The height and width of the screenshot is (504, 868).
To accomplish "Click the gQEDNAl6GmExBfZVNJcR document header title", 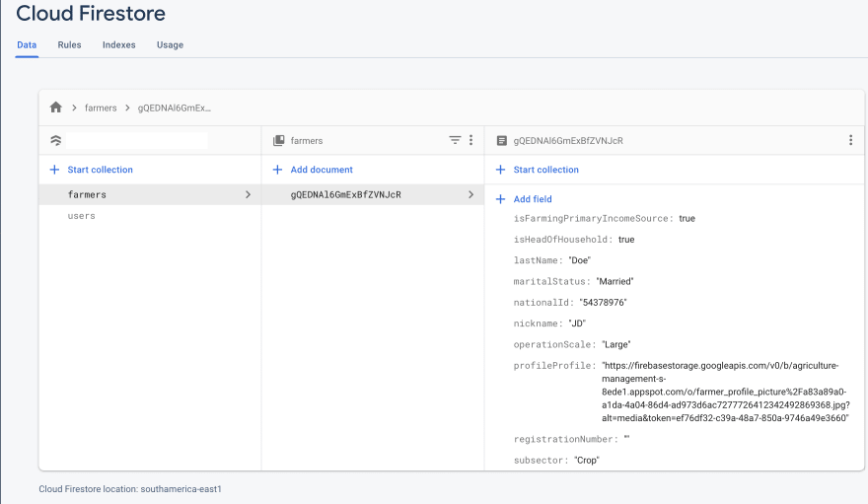I will point(568,140).
